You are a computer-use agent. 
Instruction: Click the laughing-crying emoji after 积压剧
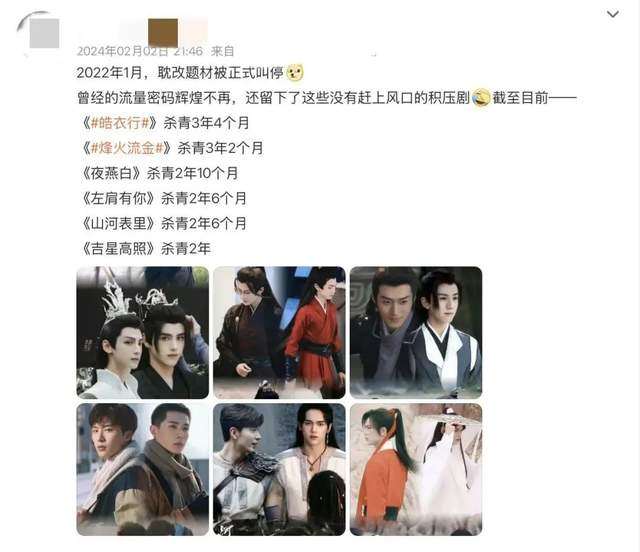point(481,98)
